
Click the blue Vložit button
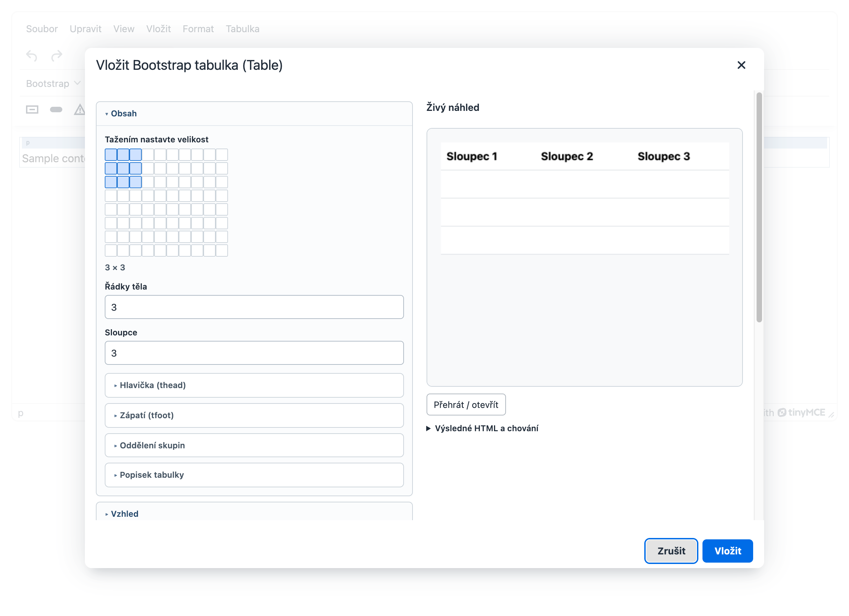coord(727,551)
